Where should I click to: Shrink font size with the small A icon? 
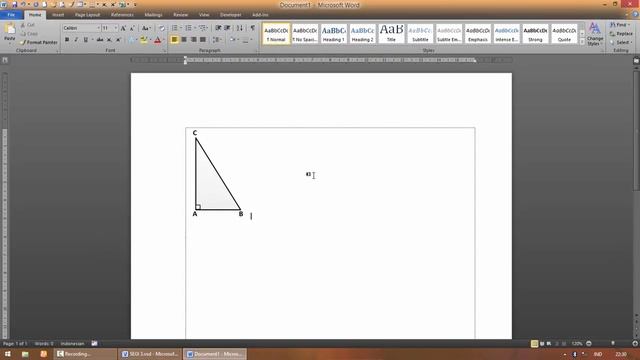click(x=132, y=28)
